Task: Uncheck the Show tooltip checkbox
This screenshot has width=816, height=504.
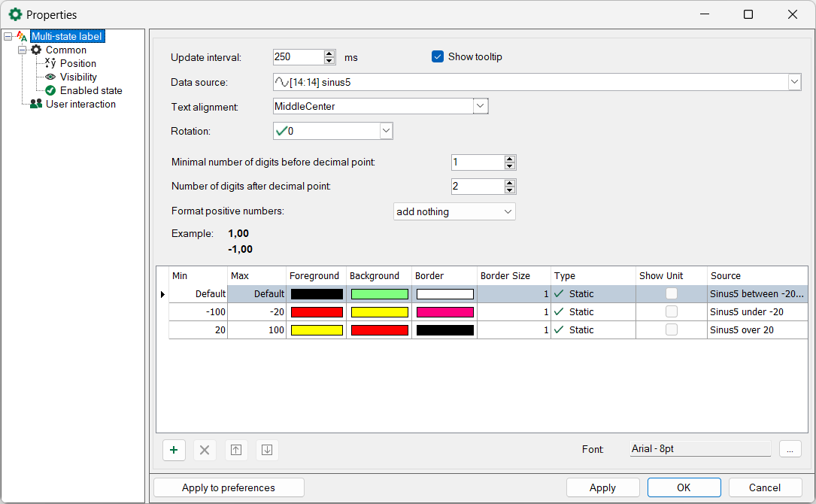Action: [x=438, y=56]
